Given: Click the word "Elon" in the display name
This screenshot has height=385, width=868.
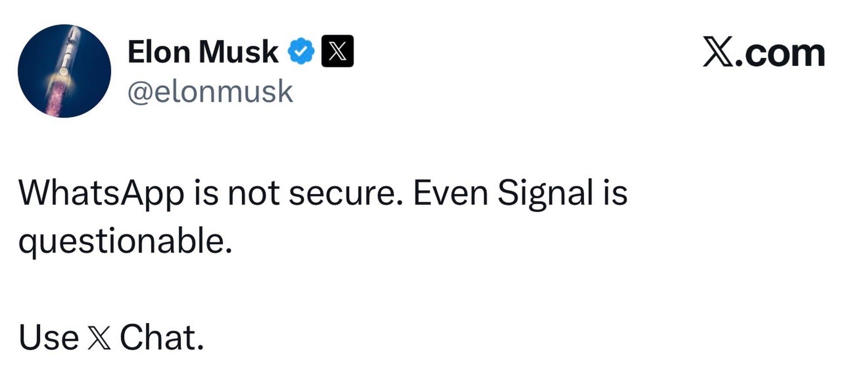Looking at the screenshot, I should click(x=159, y=52).
